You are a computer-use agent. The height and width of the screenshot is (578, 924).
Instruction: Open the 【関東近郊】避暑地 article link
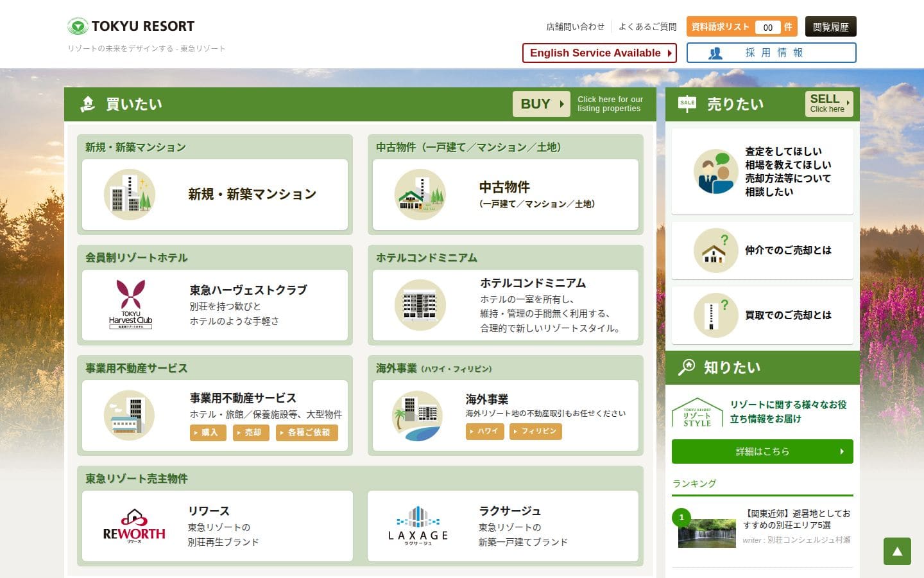click(x=797, y=519)
